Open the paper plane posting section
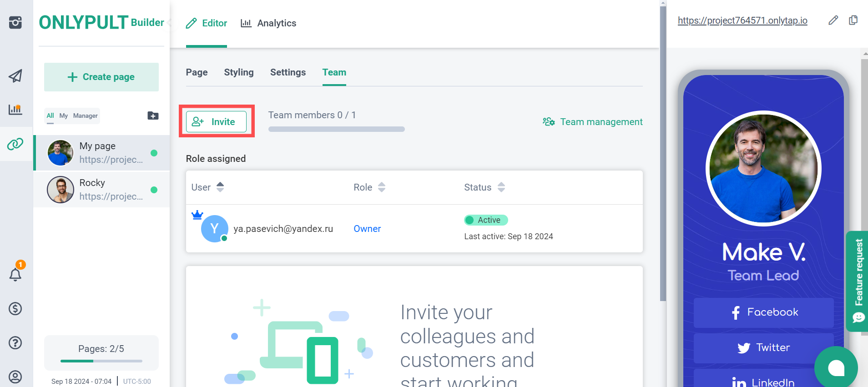This screenshot has height=387, width=868. (x=15, y=76)
